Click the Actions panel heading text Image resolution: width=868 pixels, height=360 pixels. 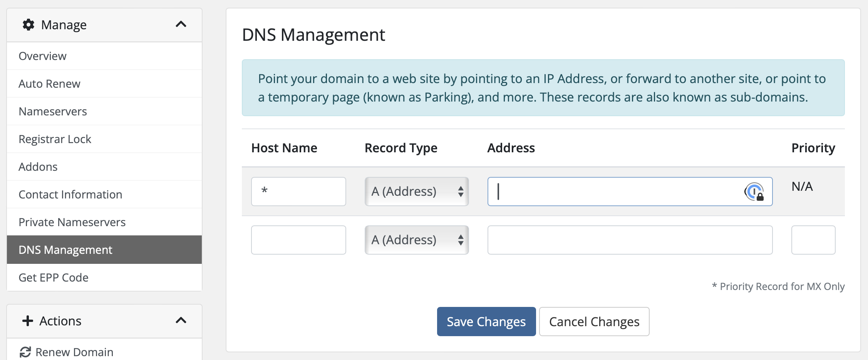tap(60, 321)
